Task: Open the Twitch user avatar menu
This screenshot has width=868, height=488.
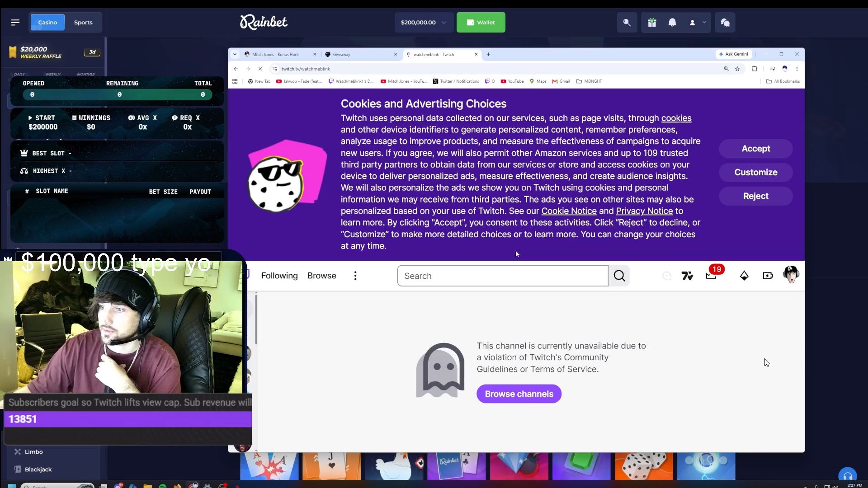Action: [x=791, y=275]
